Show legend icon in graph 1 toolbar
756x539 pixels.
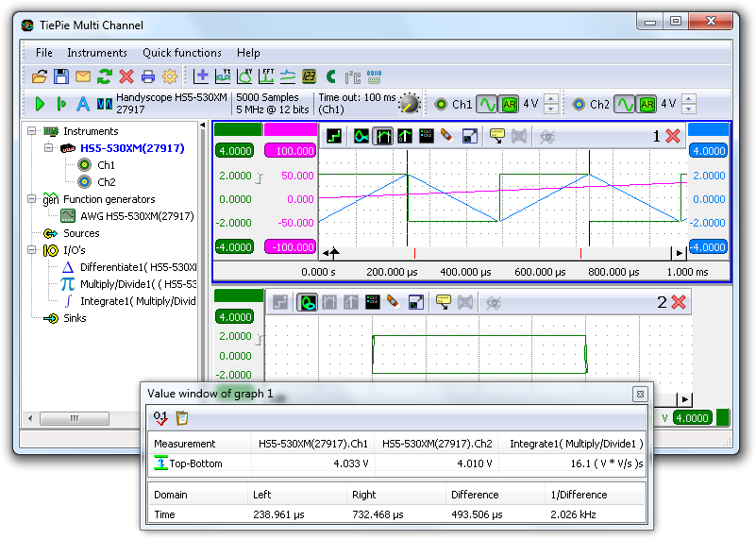427,137
